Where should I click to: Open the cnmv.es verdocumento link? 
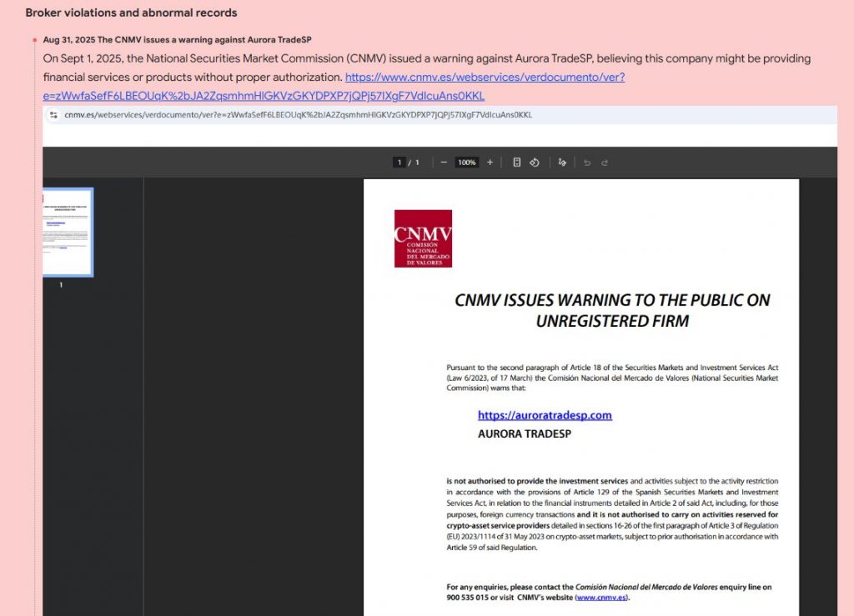485,78
